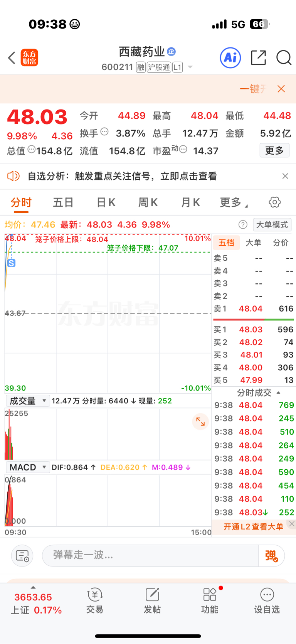The width and height of the screenshot is (296, 644).
Task: Tap the trade row with volume 769
Action: [254, 405]
